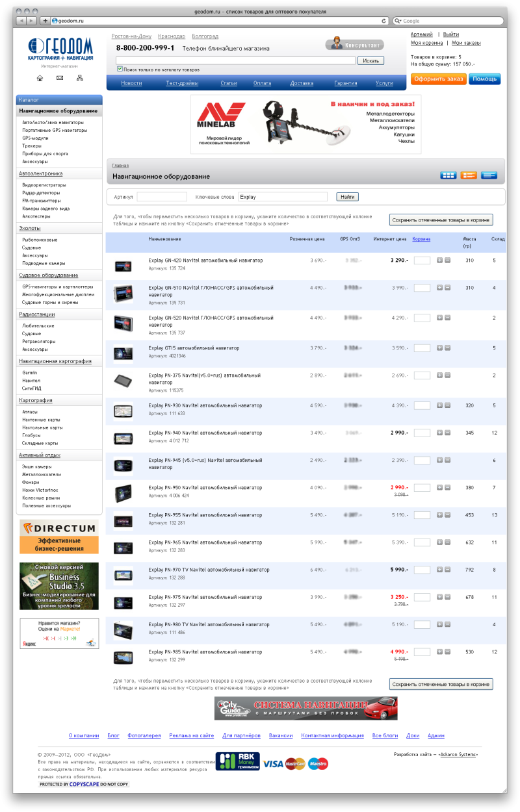Switch to the blue tile view icon
520x812 pixels.
coord(448,175)
